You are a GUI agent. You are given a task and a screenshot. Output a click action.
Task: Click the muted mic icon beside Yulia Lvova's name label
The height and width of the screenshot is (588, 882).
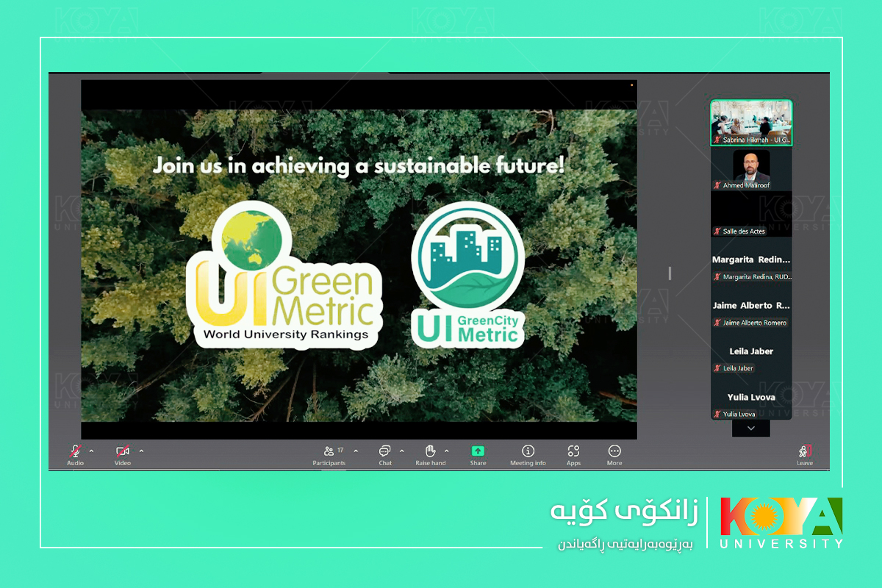717,414
